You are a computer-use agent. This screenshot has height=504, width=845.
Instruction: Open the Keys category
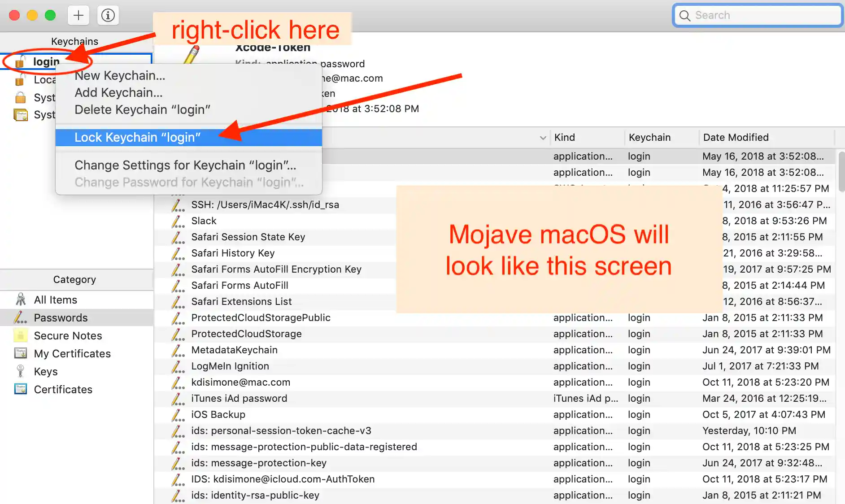coord(45,371)
